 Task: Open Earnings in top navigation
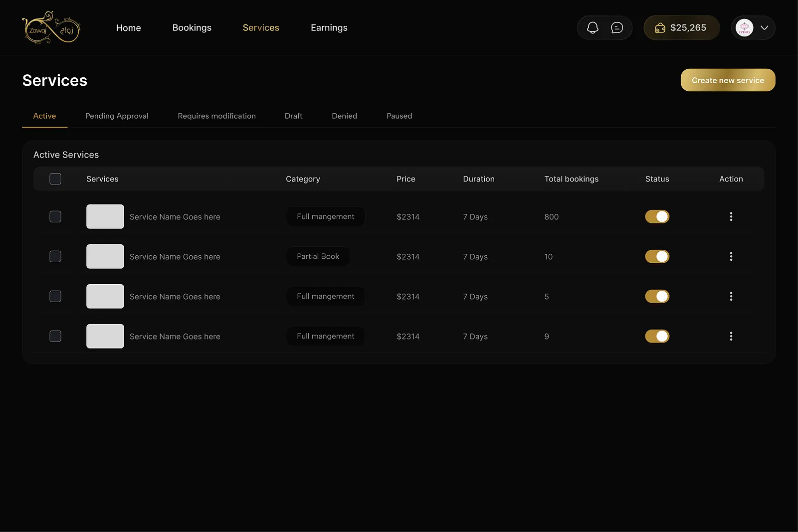pyautogui.click(x=329, y=28)
